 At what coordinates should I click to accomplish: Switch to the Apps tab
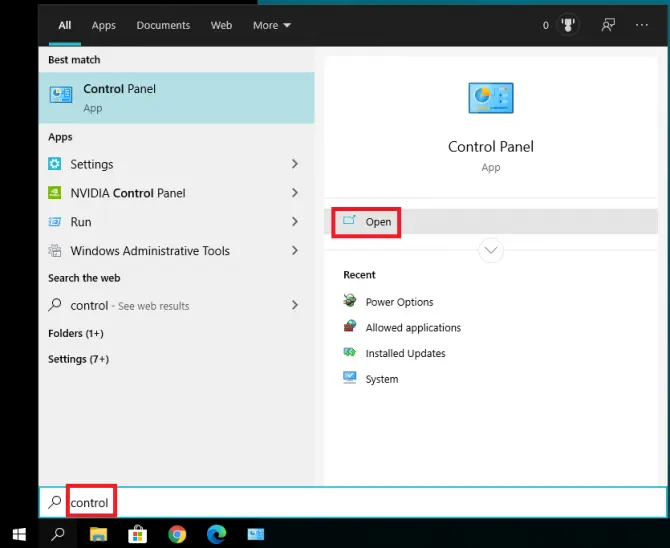103,26
